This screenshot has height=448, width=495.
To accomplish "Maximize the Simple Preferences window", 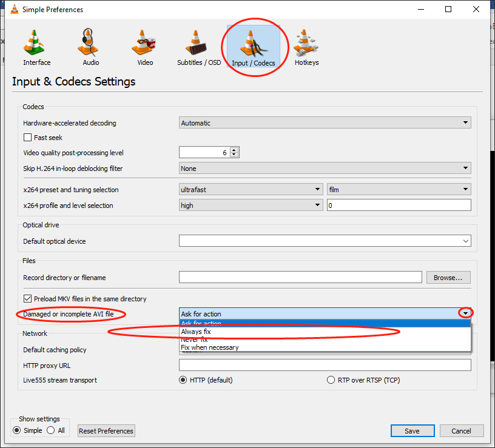I will (x=448, y=10).
